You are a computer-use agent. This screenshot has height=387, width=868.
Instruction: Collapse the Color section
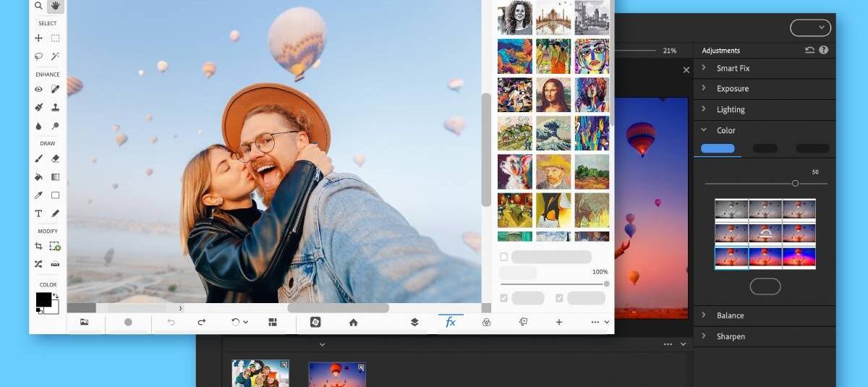point(726,130)
